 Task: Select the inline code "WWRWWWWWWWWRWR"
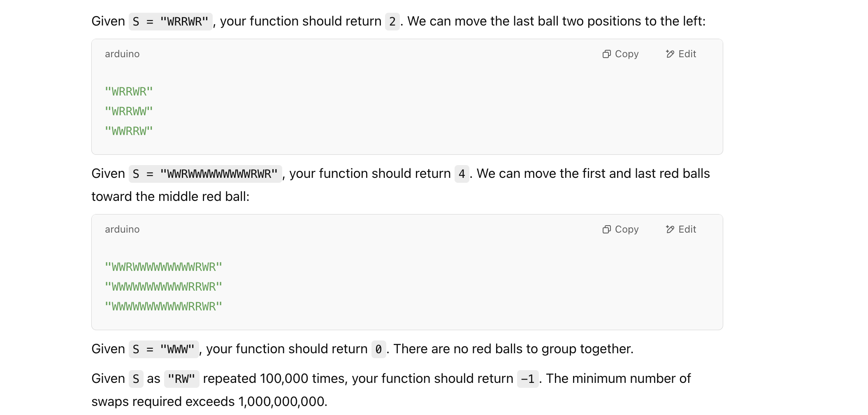tap(219, 173)
